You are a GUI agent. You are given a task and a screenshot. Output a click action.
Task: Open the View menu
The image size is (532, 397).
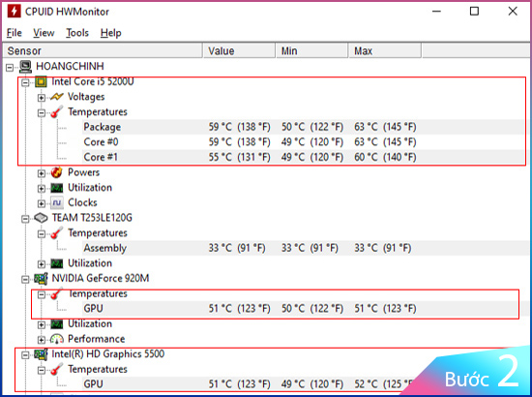[44, 33]
